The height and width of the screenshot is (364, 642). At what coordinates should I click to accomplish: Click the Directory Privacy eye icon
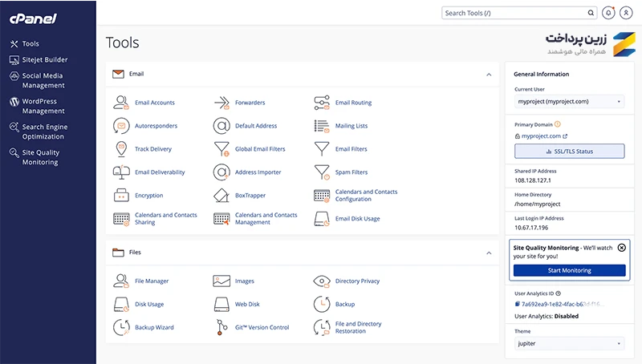pyautogui.click(x=322, y=281)
